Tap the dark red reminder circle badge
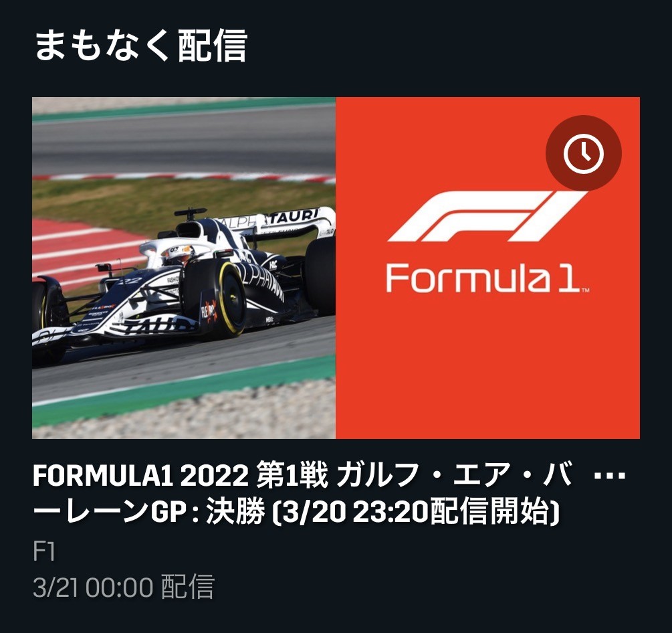Viewport: 672px width, 633px height. click(583, 153)
